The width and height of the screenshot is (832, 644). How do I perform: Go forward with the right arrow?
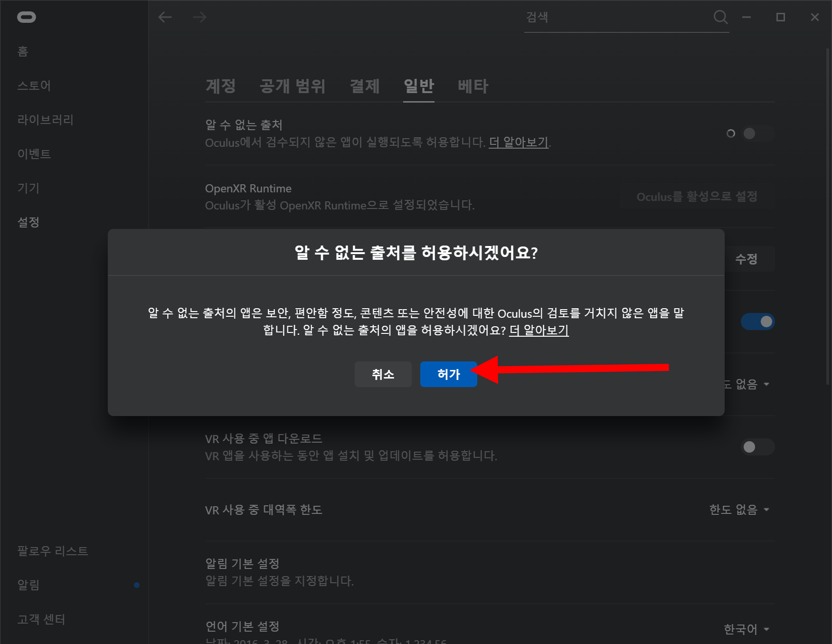point(199,17)
